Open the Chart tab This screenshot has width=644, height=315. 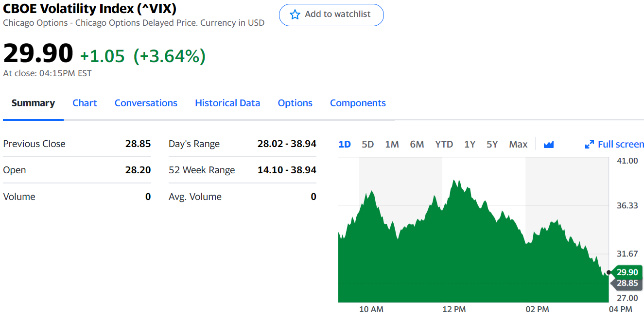point(85,103)
